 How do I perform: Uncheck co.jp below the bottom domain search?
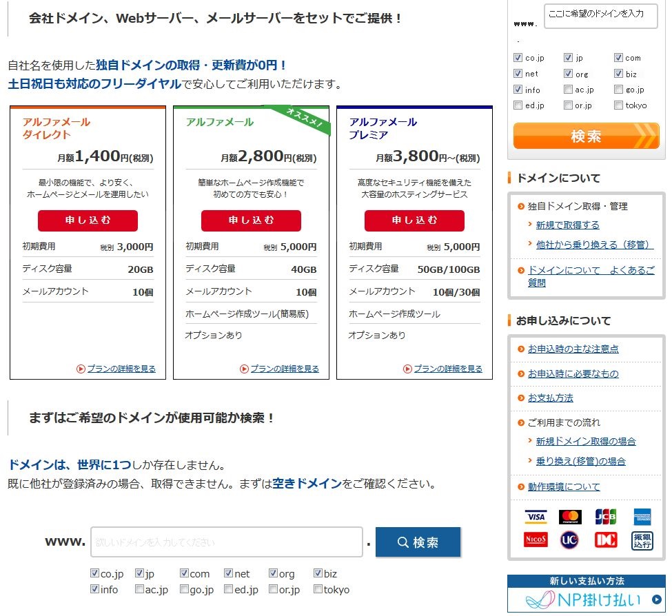[94, 573]
